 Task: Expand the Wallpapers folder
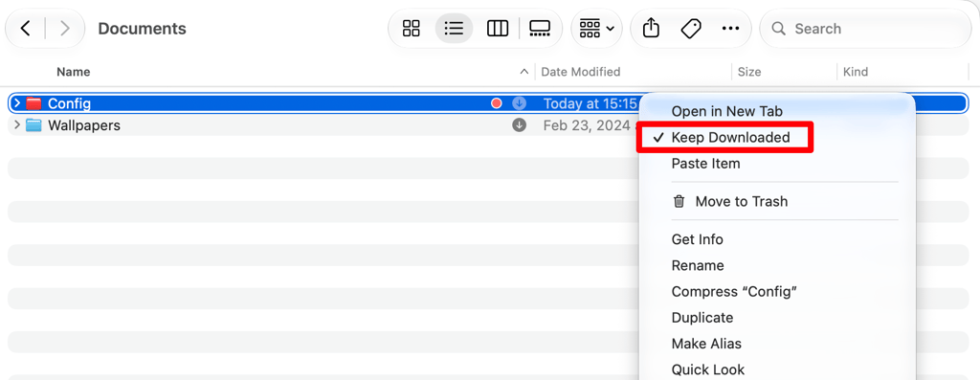coord(17,125)
